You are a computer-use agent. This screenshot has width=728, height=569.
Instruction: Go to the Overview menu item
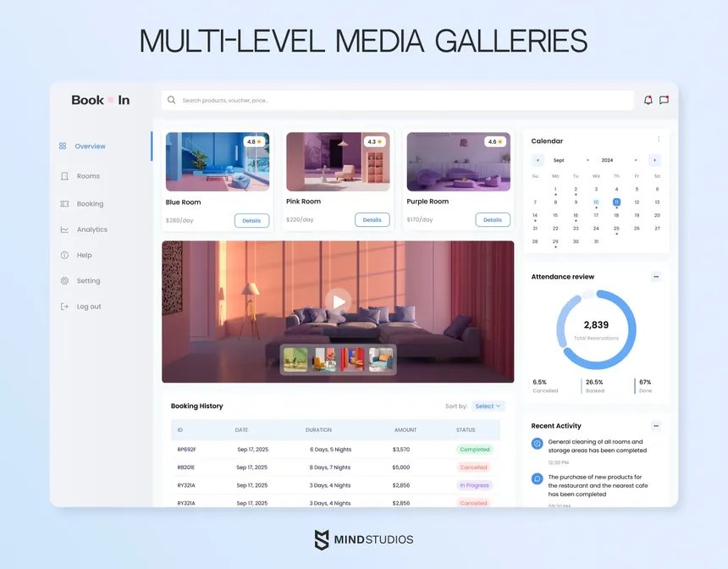click(90, 146)
